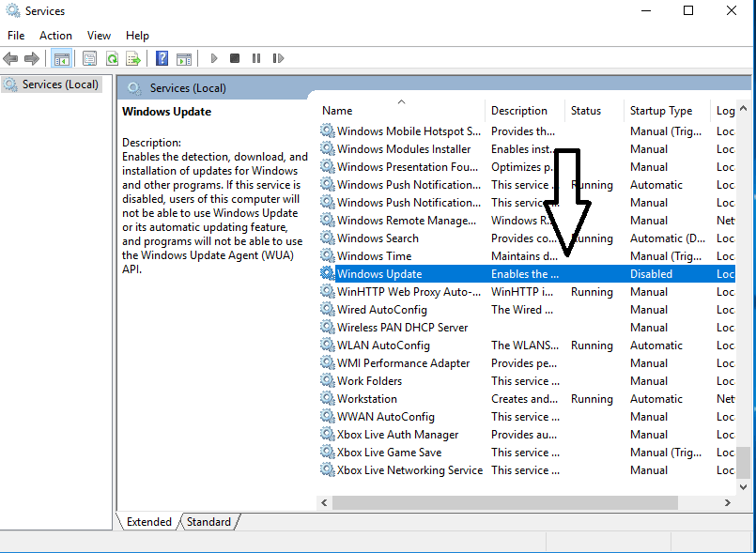Select the Windows Time service name
Screen dimensions: 756x553
point(374,256)
